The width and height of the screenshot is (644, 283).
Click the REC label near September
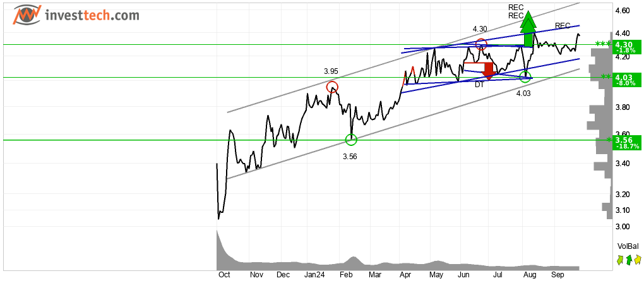pos(563,26)
